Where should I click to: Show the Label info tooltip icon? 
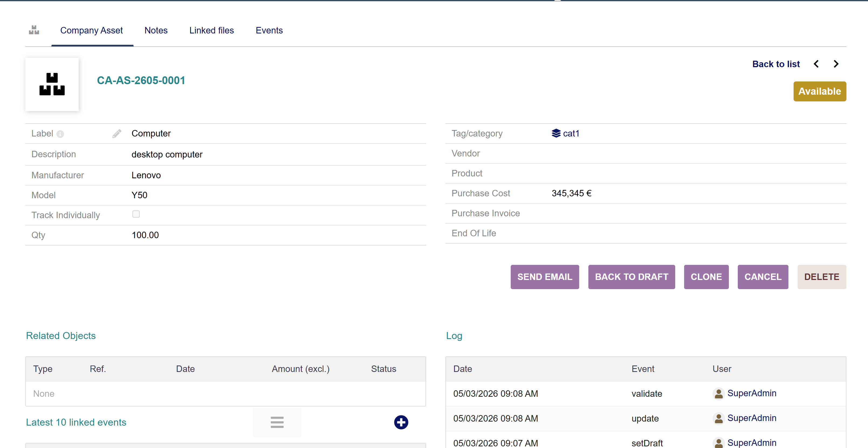(60, 134)
